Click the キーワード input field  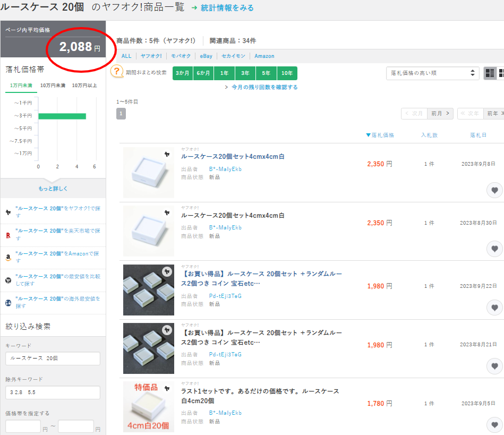click(x=53, y=359)
